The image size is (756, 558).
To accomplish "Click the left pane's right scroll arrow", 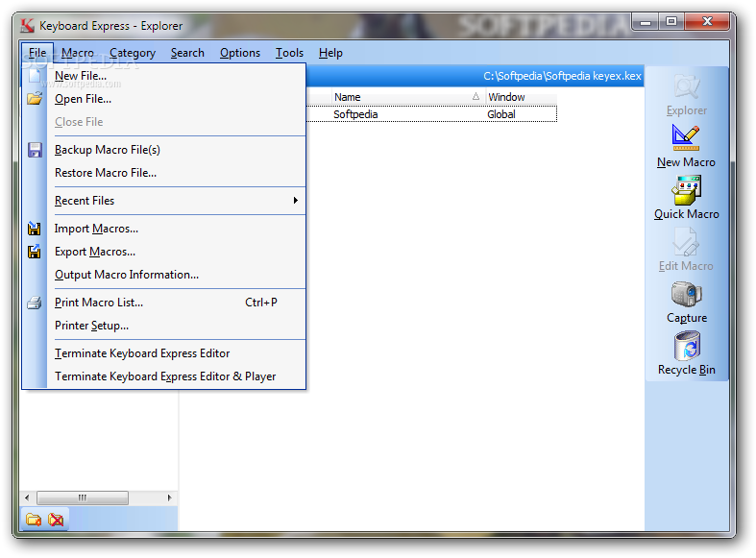I will 169,497.
